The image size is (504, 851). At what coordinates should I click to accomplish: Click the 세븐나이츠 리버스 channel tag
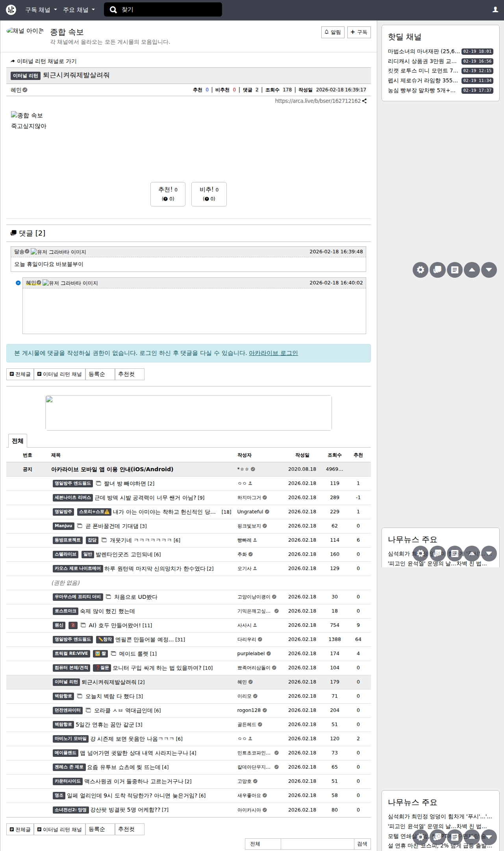pos(73,498)
